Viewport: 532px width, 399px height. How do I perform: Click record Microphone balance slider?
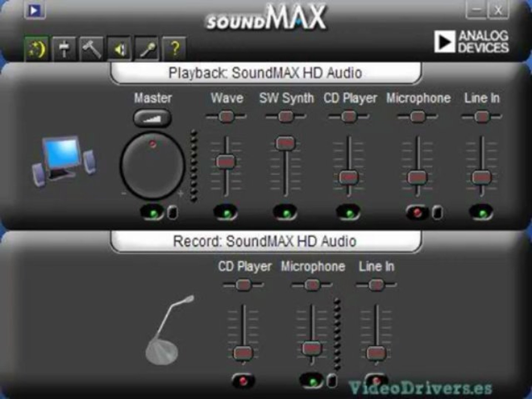point(312,285)
